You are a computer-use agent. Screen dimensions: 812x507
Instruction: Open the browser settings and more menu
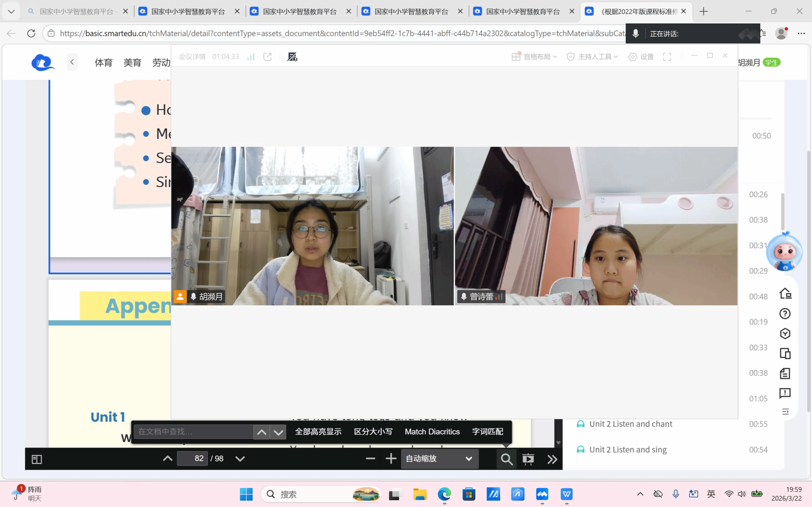[x=801, y=33]
